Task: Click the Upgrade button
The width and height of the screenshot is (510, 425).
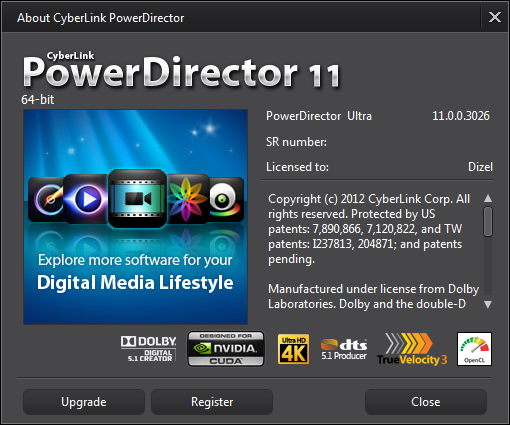Action: point(84,402)
